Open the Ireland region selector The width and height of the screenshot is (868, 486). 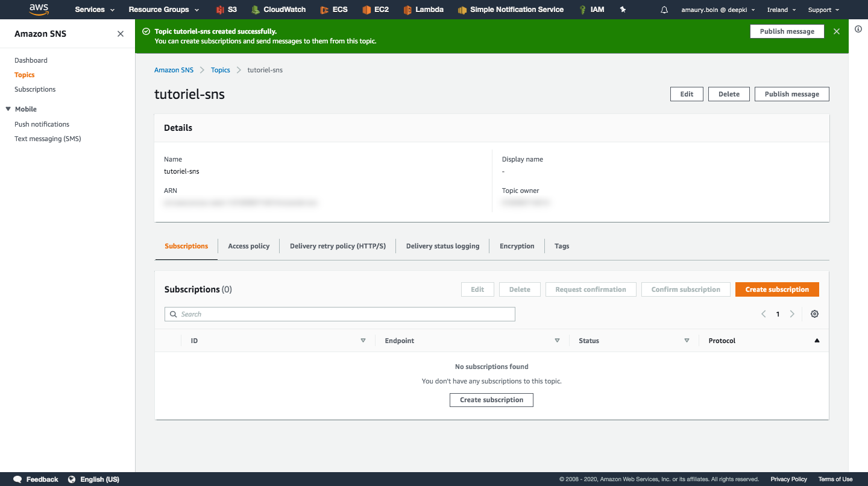[782, 10]
